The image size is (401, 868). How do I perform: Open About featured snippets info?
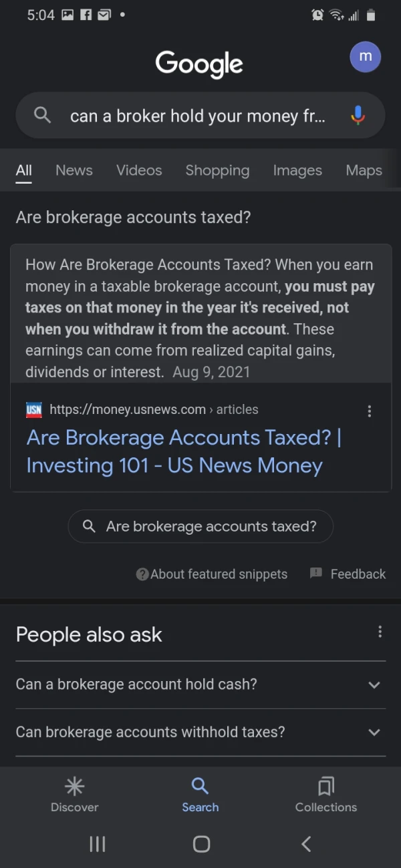coord(212,574)
